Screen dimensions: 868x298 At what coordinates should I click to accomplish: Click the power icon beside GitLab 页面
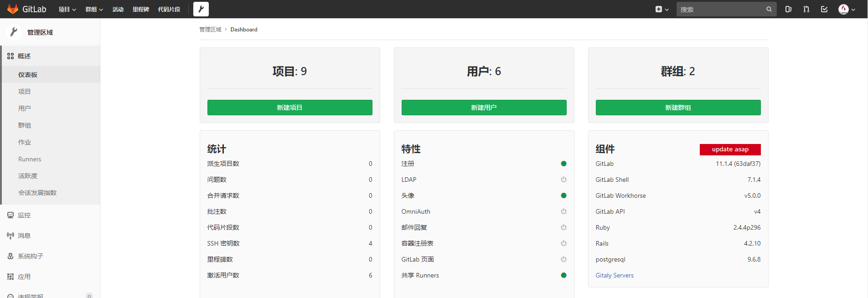(564, 259)
